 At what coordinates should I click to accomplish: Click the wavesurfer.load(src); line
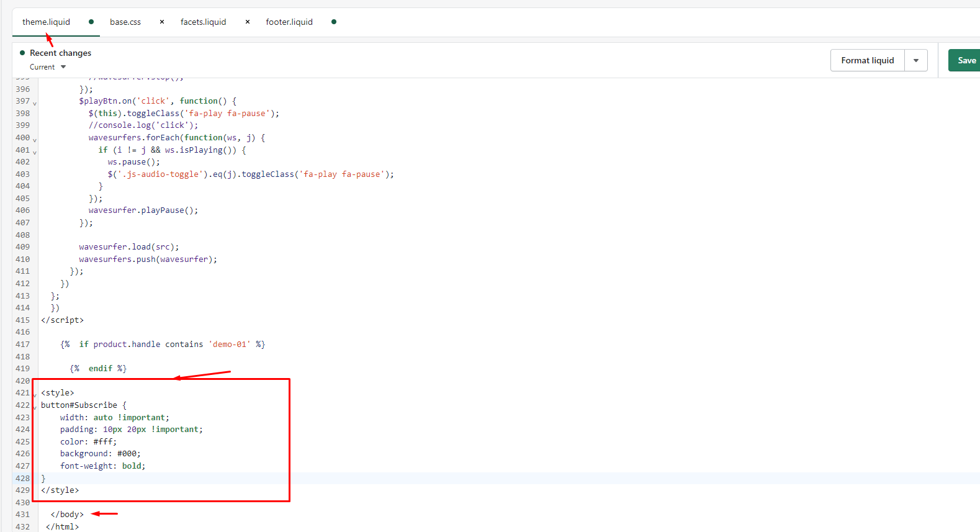coord(129,247)
